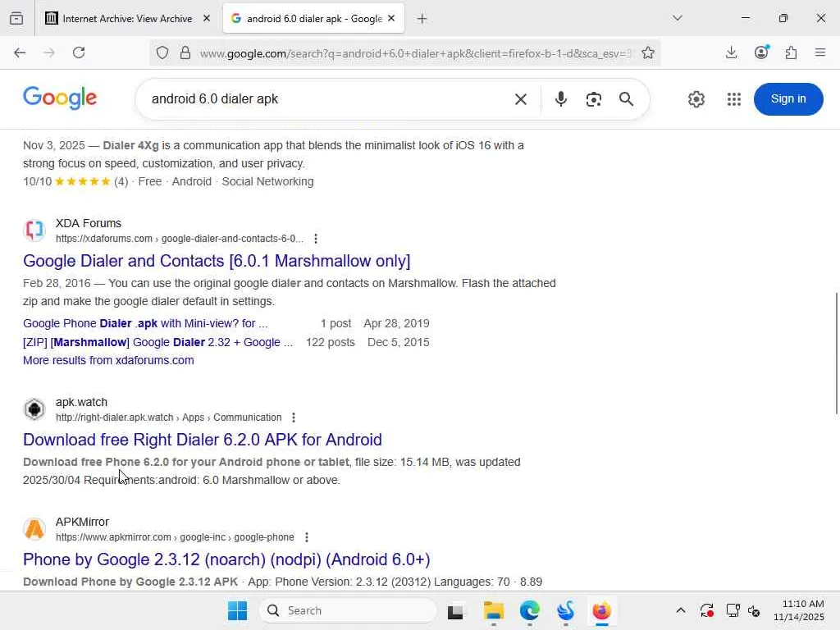Click the APKMirror site name

(83, 522)
